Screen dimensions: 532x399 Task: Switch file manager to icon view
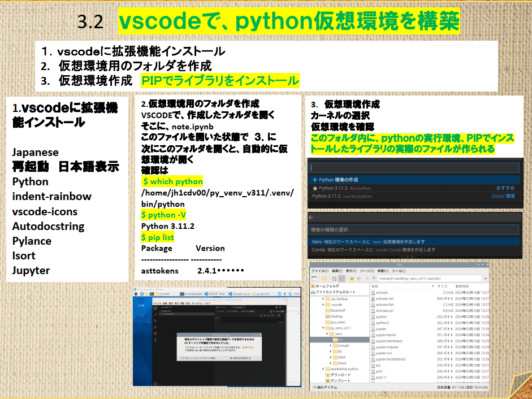(334, 279)
